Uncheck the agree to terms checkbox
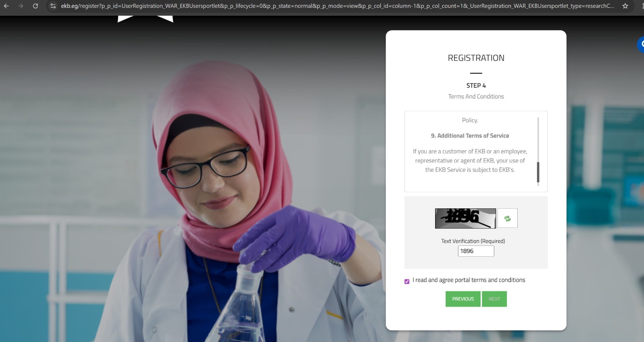The height and width of the screenshot is (342, 644). click(x=407, y=281)
